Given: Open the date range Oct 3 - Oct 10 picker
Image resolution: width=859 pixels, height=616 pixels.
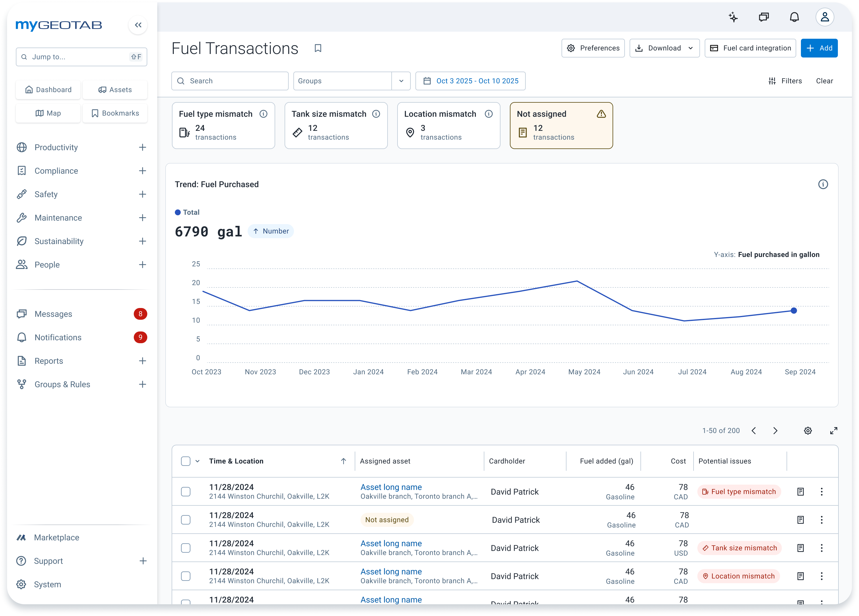Looking at the screenshot, I should pyautogui.click(x=470, y=81).
